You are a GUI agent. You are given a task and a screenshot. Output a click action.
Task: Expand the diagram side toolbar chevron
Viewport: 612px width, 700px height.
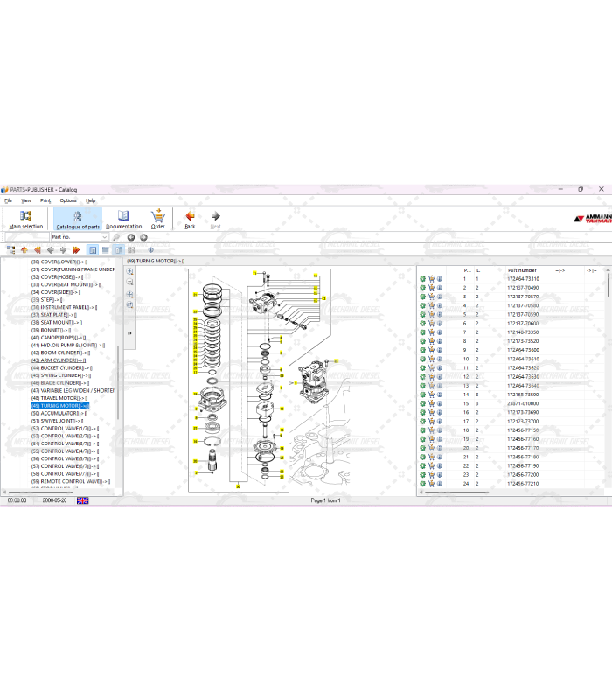tap(130, 333)
